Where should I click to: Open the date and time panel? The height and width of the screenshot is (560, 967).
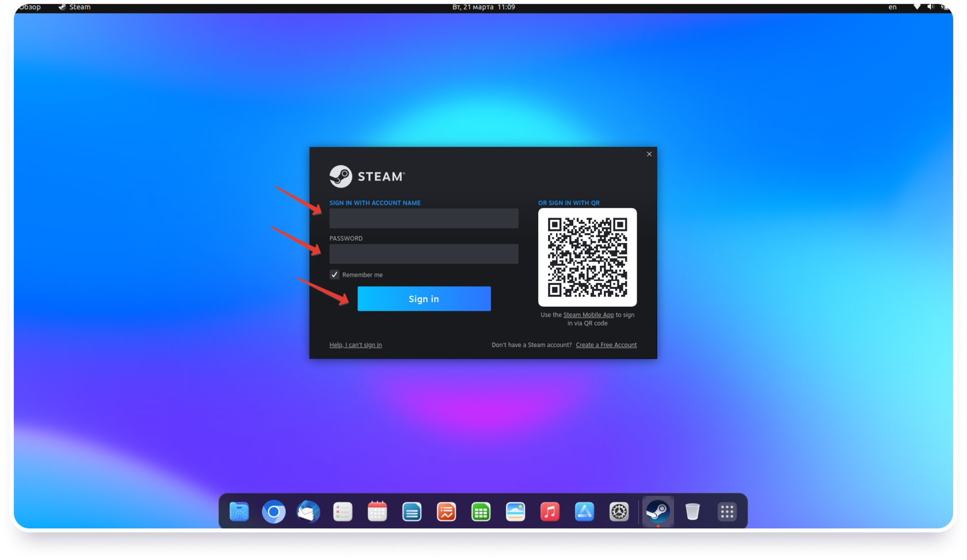[483, 7]
